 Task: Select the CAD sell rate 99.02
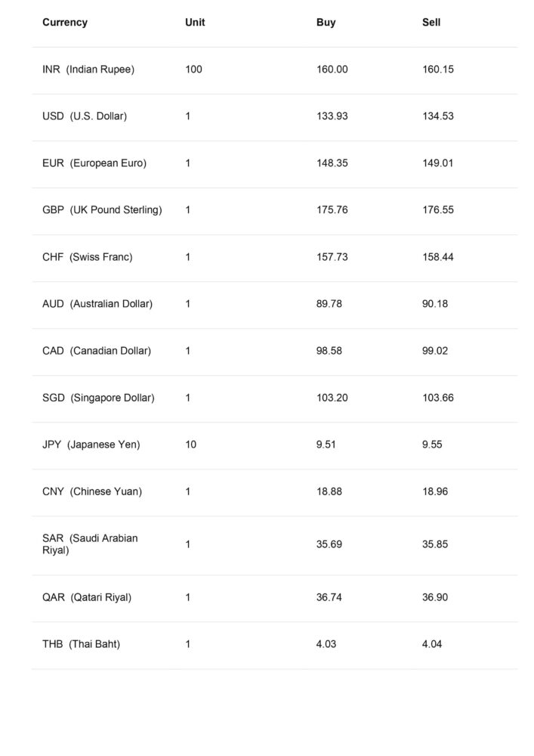pos(434,351)
